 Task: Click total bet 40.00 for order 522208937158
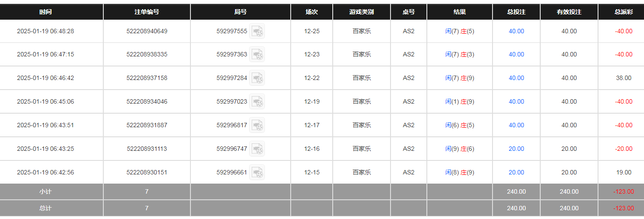point(516,78)
